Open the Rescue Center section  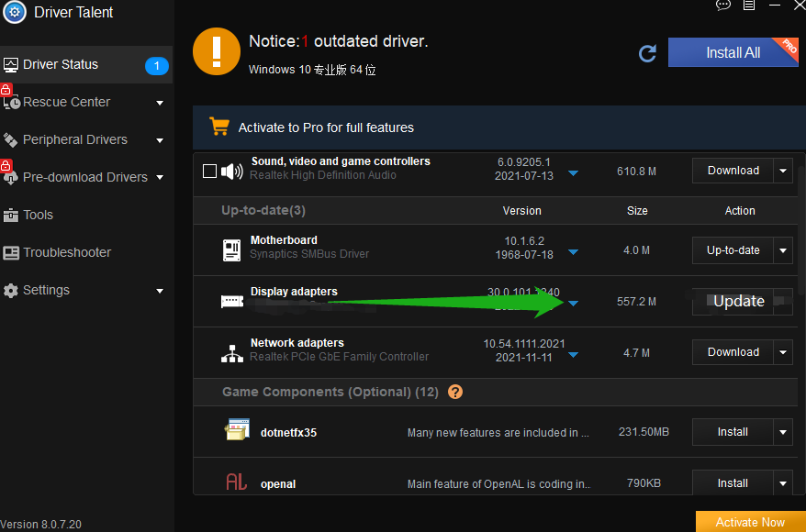click(86, 102)
